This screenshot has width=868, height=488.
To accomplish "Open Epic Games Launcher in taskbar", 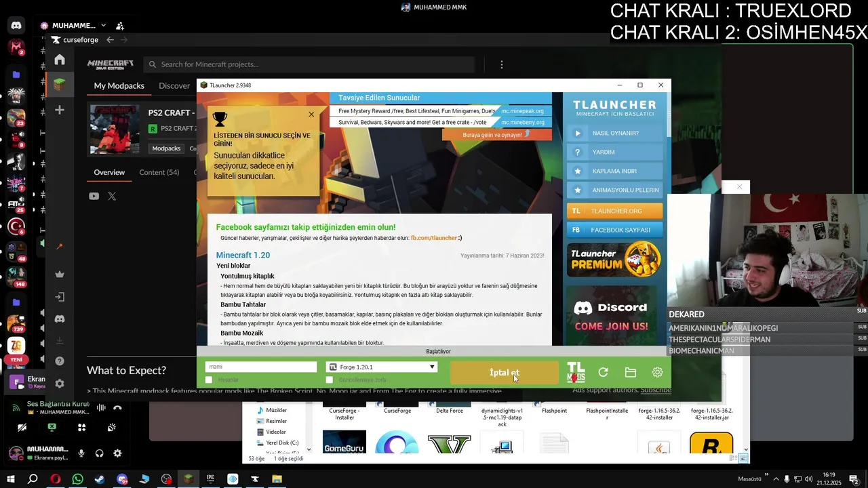I will (x=211, y=479).
